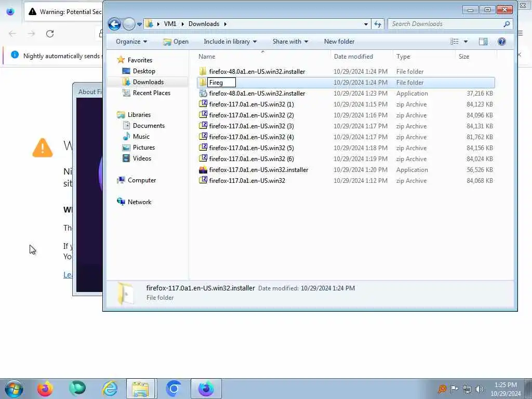
Task: Sort files by Name column
Action: click(262, 56)
